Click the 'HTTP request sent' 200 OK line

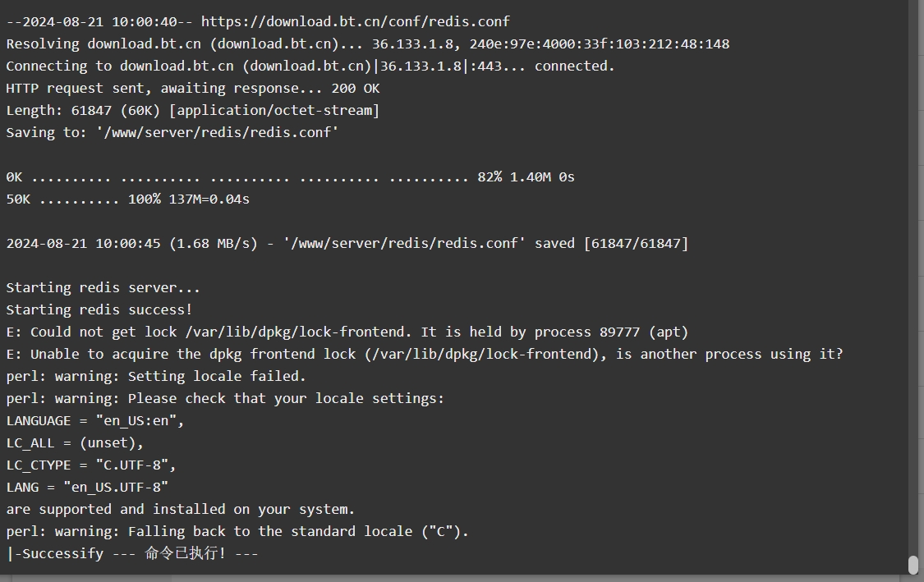coord(193,89)
